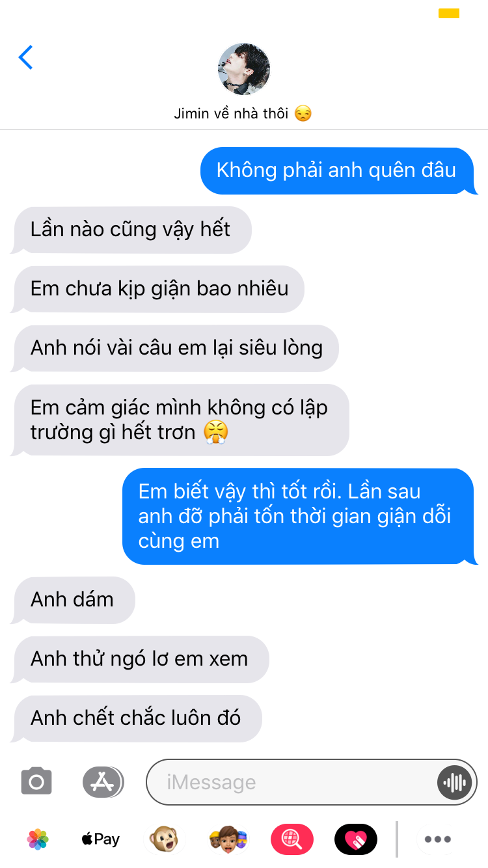Tap the "Anh chết chắc luôn đó" message
Screen dimensions: 488x868
(x=136, y=718)
